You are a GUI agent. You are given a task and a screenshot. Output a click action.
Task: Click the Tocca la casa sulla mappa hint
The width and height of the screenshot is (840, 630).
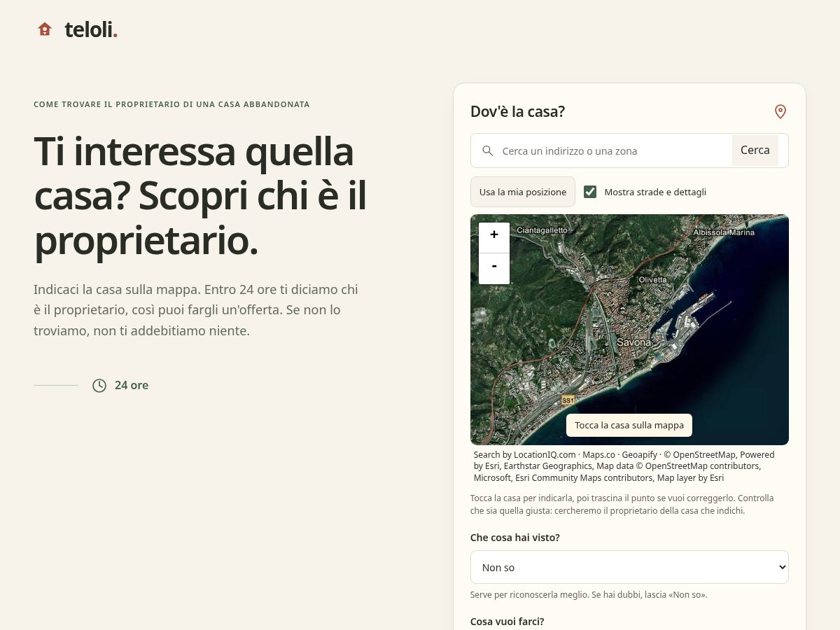[629, 425]
